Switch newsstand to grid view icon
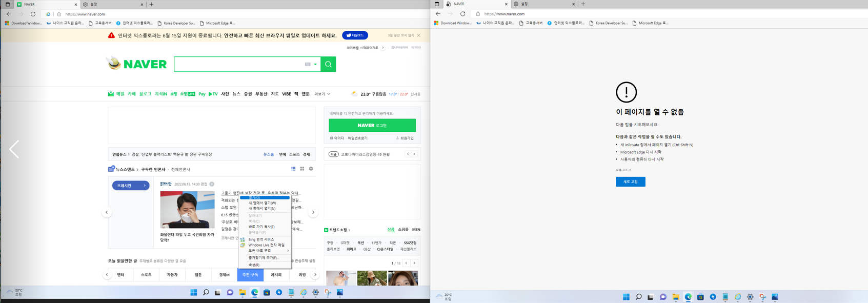868x303 pixels. [x=302, y=169]
